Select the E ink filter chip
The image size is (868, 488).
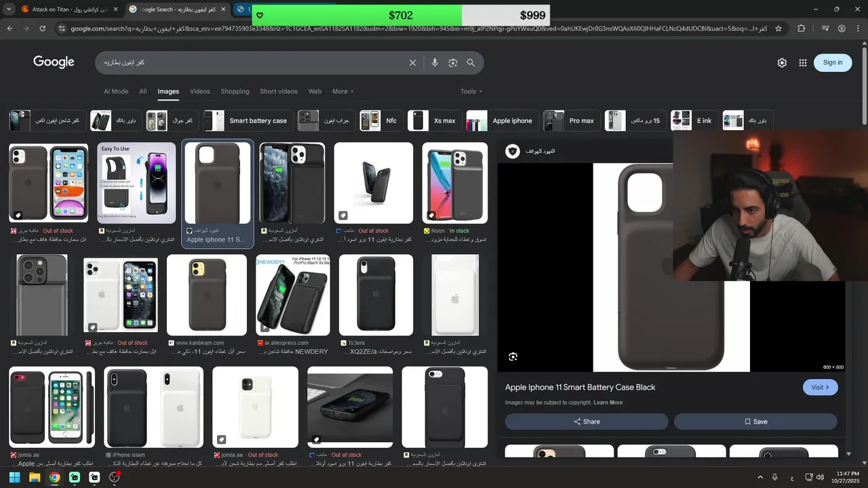pos(694,121)
